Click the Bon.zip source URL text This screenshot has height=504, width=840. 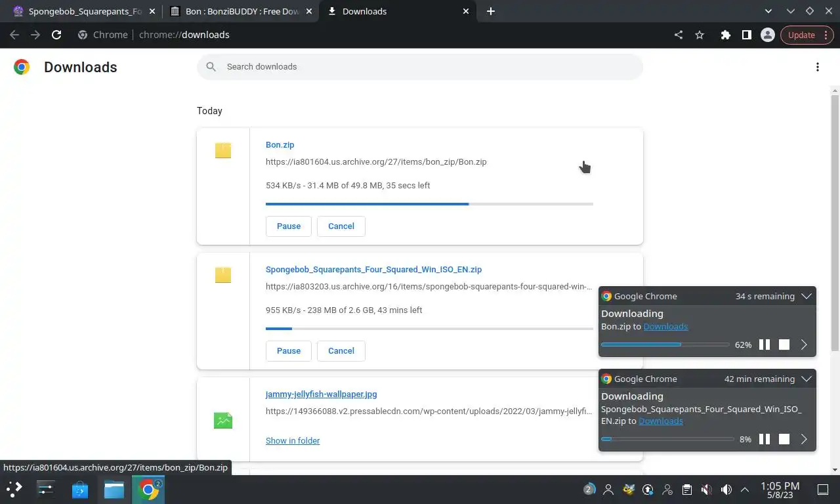pyautogui.click(x=376, y=161)
